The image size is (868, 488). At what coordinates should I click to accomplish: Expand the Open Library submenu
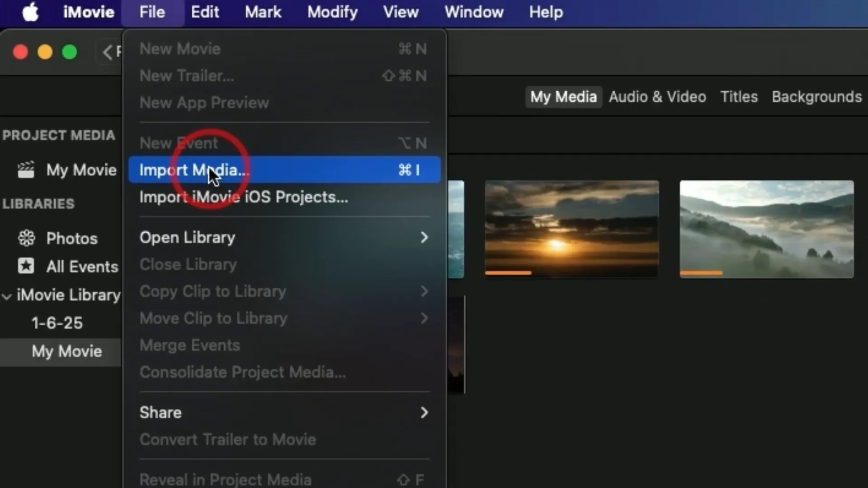click(425, 237)
